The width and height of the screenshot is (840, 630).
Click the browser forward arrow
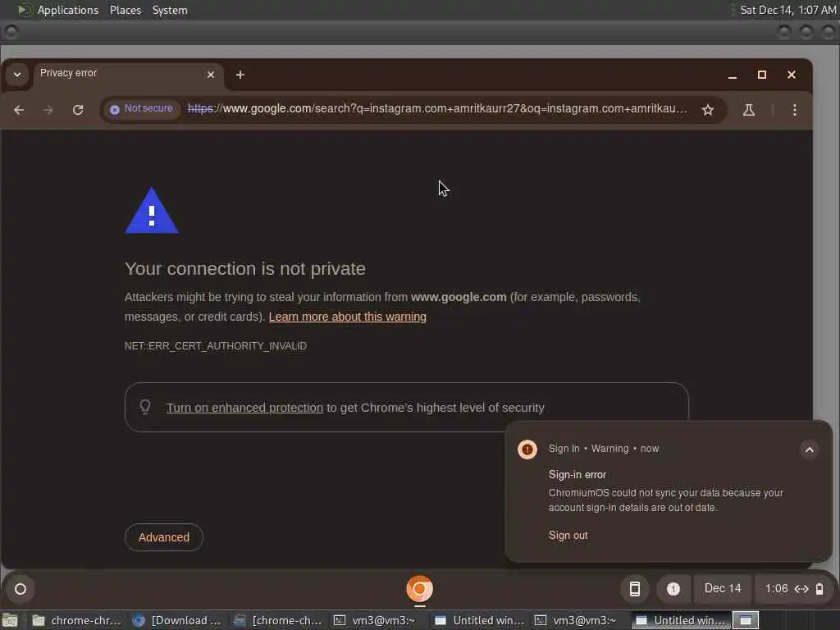(x=48, y=110)
